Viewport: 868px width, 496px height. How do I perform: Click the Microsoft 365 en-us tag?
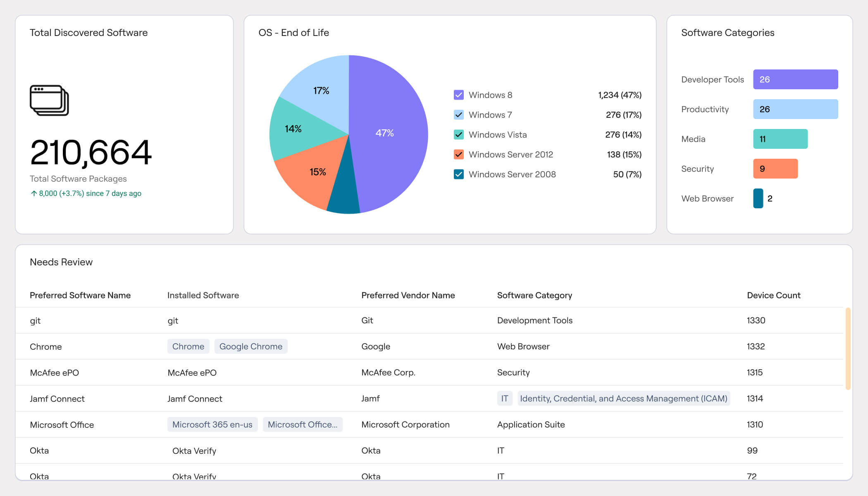(212, 424)
